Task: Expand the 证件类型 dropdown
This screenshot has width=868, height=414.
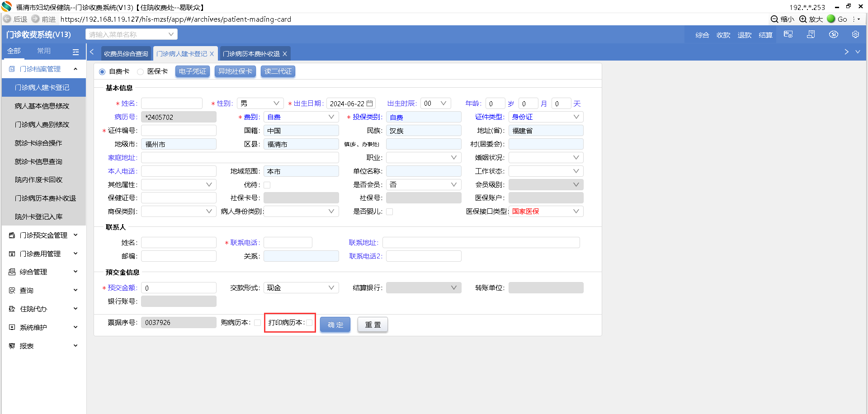Action: (x=545, y=117)
